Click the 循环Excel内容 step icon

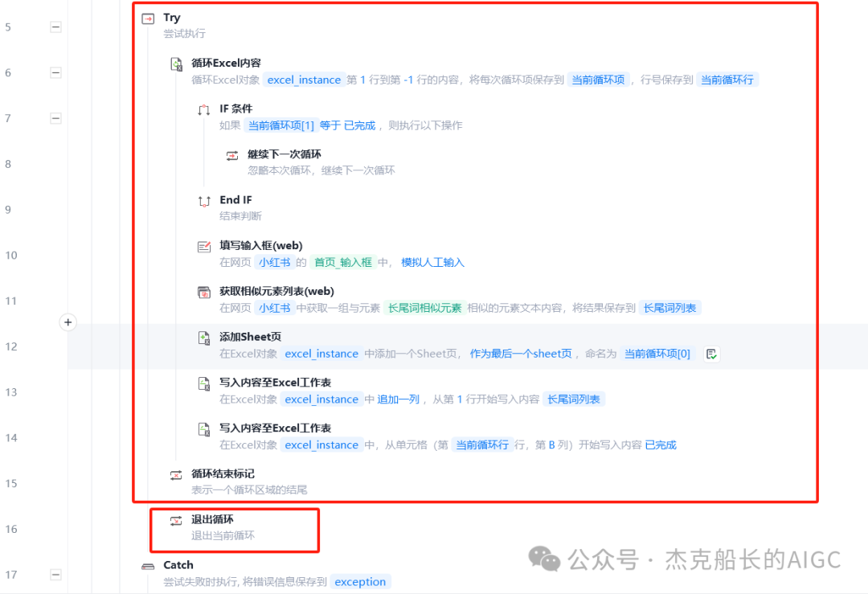(x=176, y=64)
